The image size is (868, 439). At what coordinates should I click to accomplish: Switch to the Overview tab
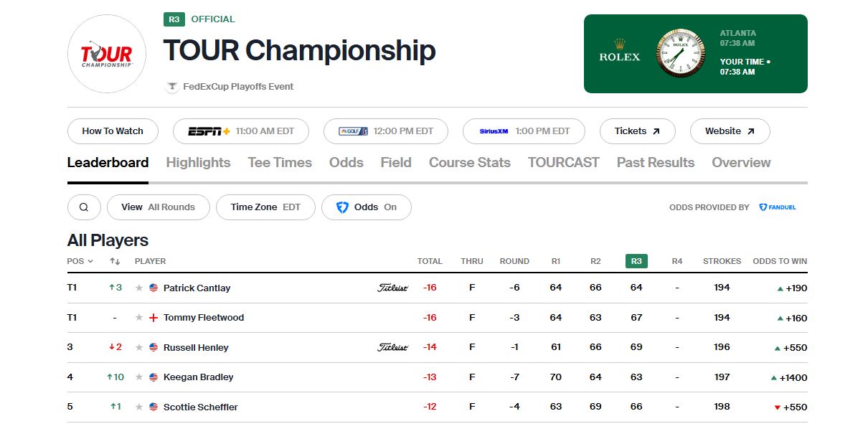[741, 163]
